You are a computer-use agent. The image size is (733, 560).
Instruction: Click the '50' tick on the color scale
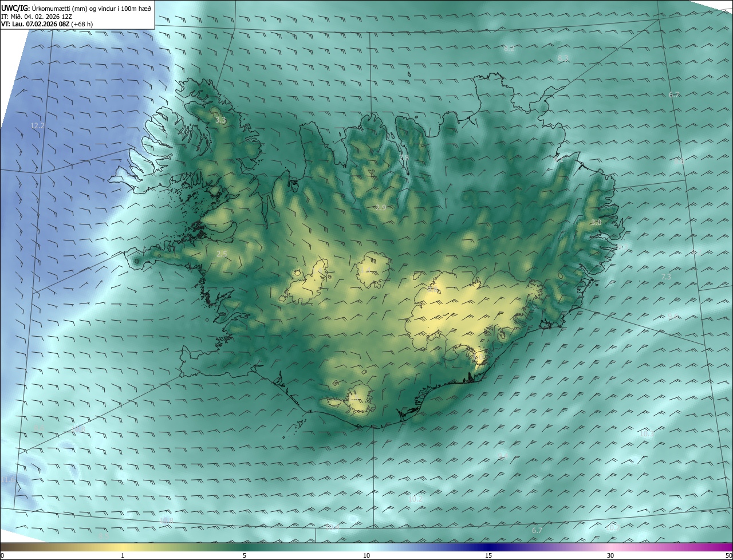tap(728, 555)
